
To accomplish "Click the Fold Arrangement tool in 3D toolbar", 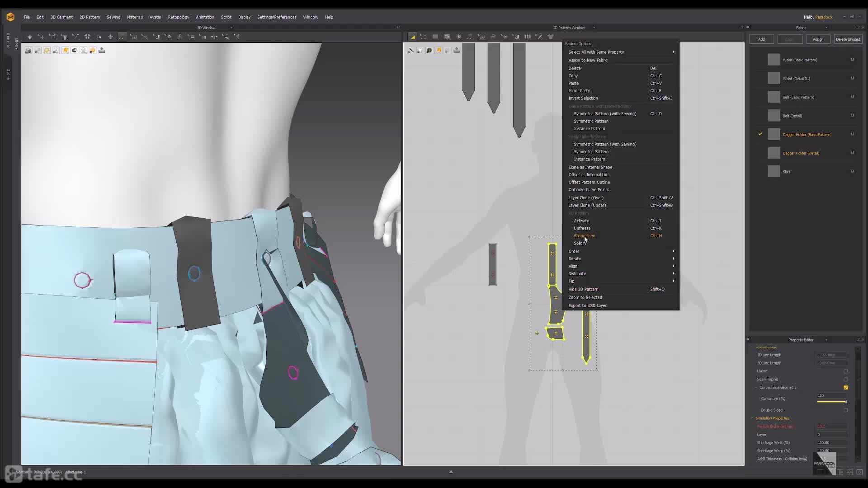I will [x=76, y=37].
